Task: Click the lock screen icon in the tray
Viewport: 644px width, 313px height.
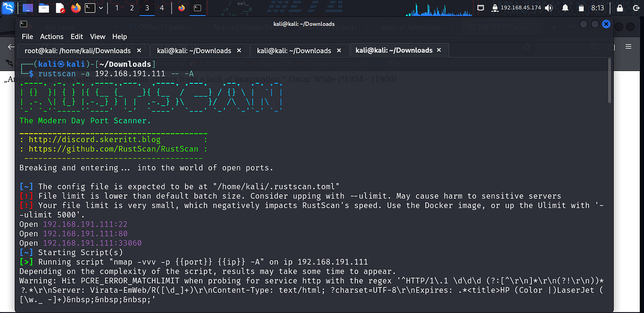Action: point(620,7)
